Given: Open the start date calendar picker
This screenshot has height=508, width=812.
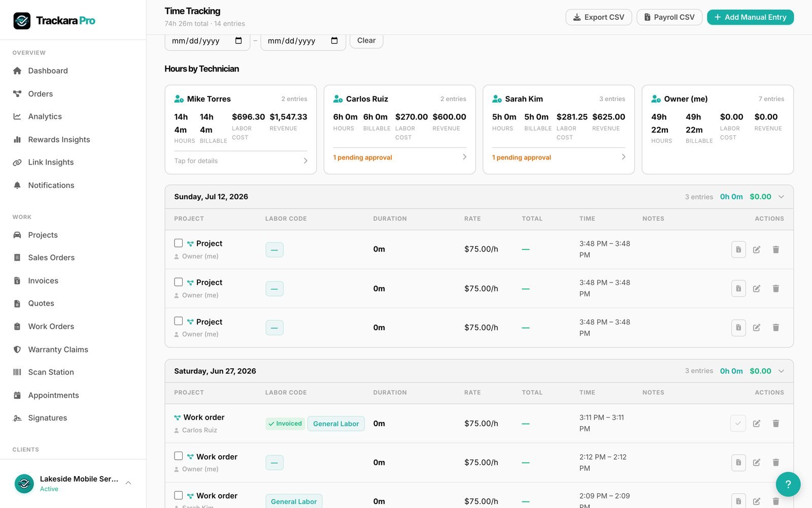Looking at the screenshot, I should tap(239, 41).
